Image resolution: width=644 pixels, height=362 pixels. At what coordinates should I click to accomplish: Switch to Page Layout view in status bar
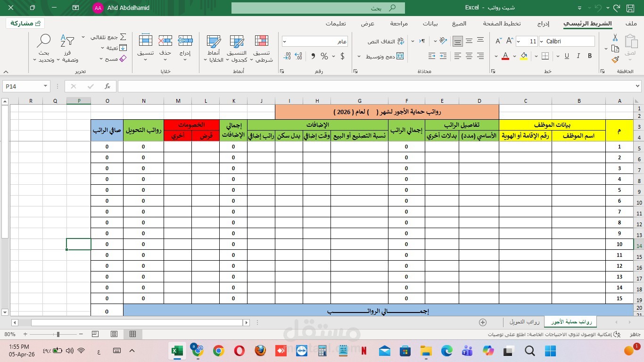114,334
